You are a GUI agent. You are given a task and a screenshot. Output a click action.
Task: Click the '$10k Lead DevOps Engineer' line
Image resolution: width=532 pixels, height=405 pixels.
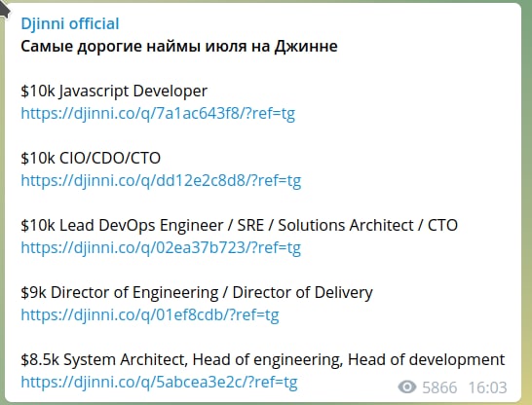click(239, 225)
